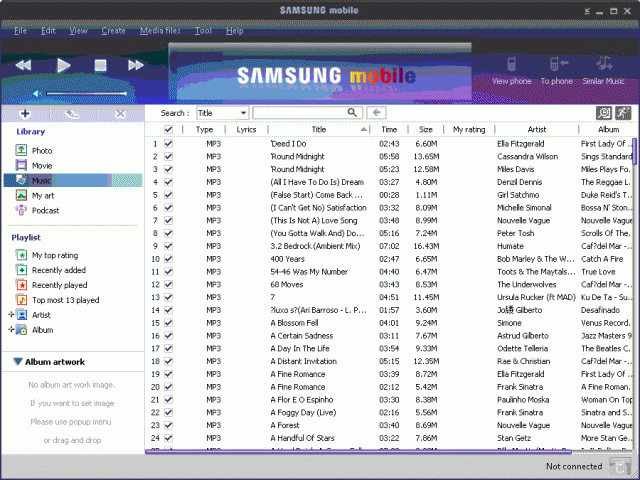Expand the Artist tree node
The width and height of the screenshot is (640, 480).
11,315
